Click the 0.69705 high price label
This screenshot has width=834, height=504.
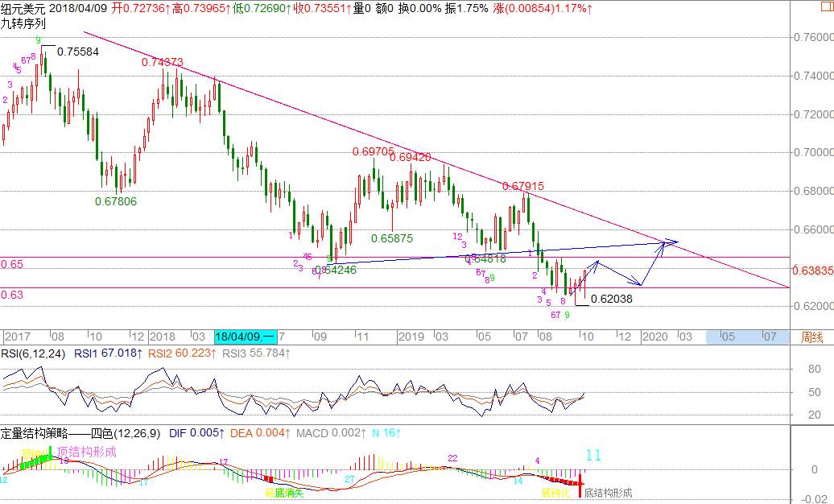tap(374, 152)
